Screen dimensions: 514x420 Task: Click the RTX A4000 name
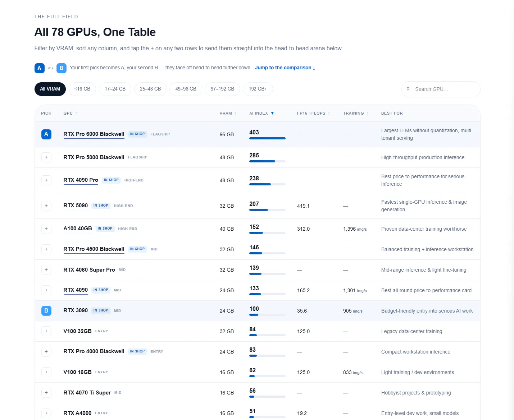(77, 413)
